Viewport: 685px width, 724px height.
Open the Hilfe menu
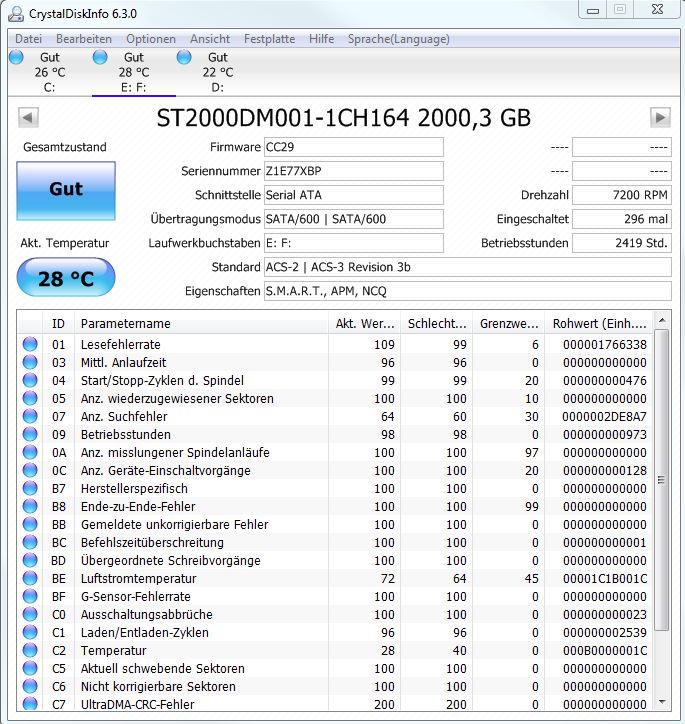[x=322, y=39]
